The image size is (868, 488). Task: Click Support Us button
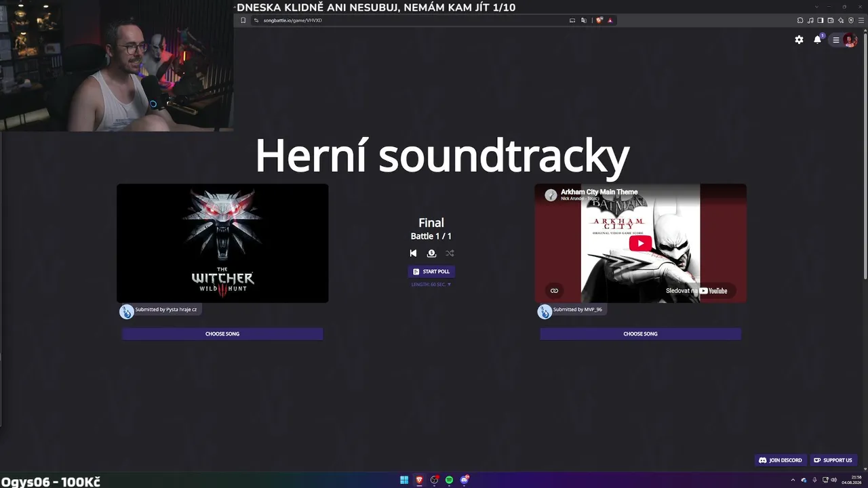(x=833, y=460)
